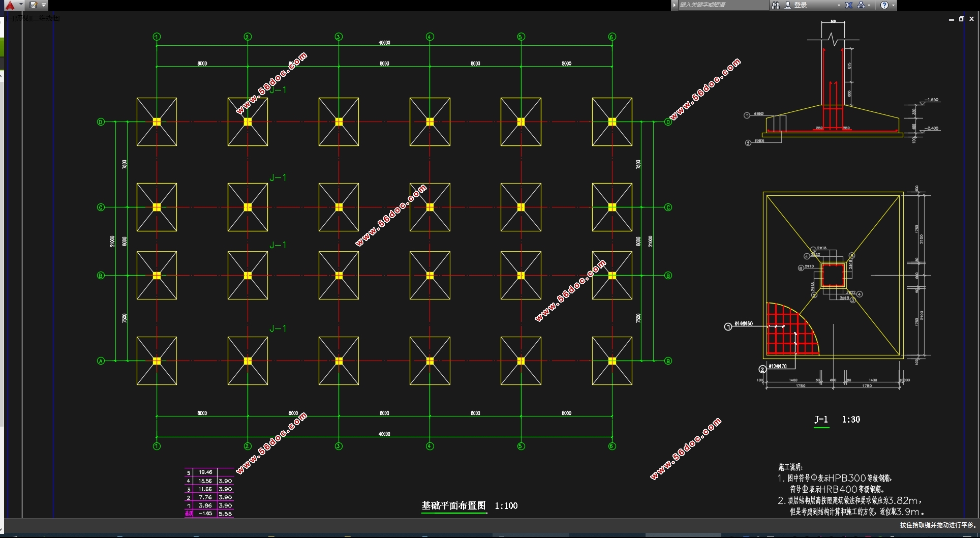Open the 俯视 view controls menu
Image resolution: width=980 pixels, height=538 pixels.
tap(22, 18)
